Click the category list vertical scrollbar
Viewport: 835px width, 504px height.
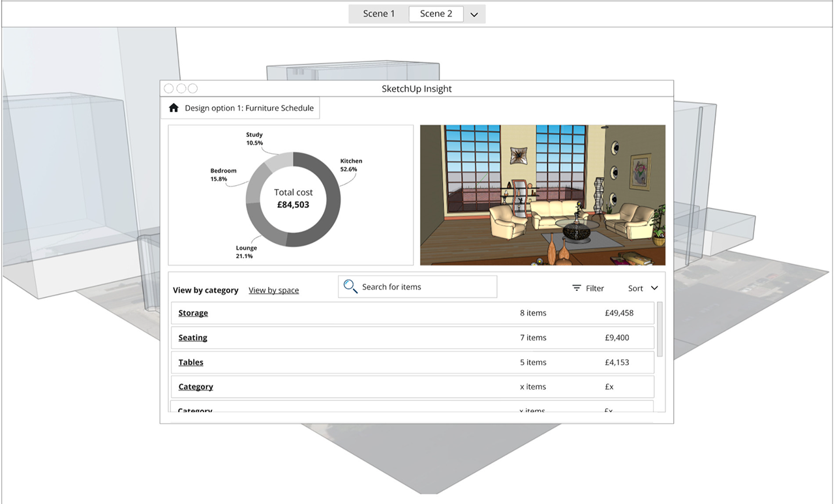(660, 329)
